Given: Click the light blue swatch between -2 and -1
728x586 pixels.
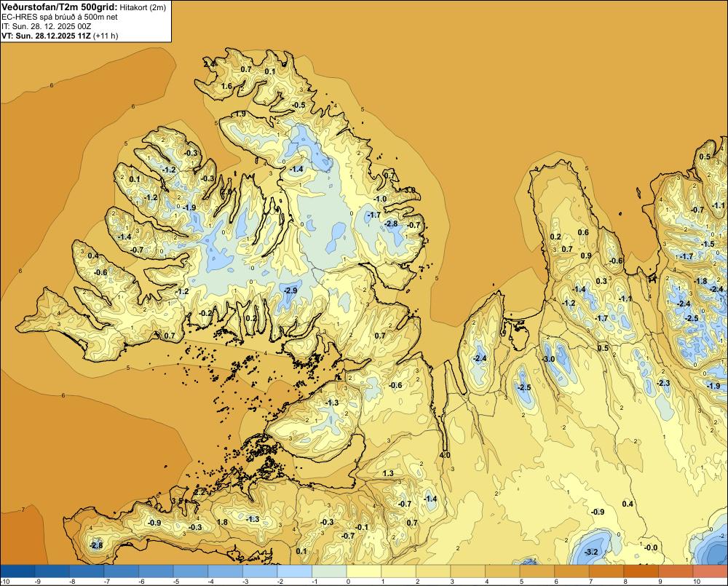Looking at the screenshot, I should [295, 571].
